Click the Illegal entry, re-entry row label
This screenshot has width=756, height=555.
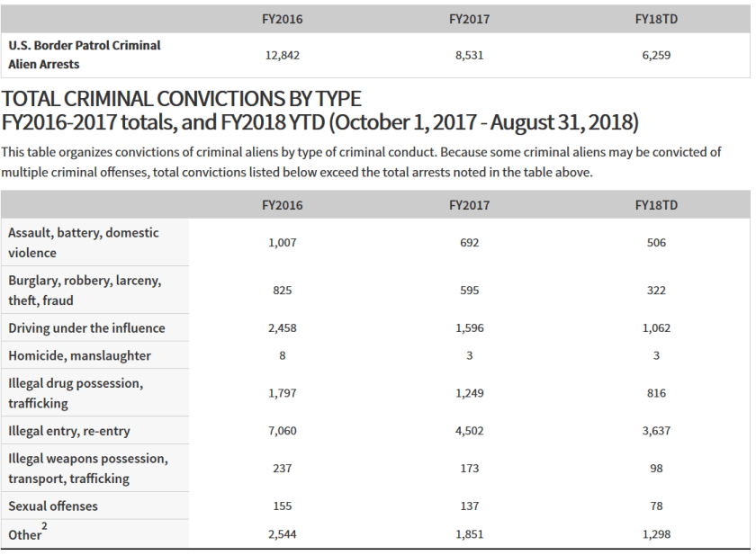coord(69,431)
